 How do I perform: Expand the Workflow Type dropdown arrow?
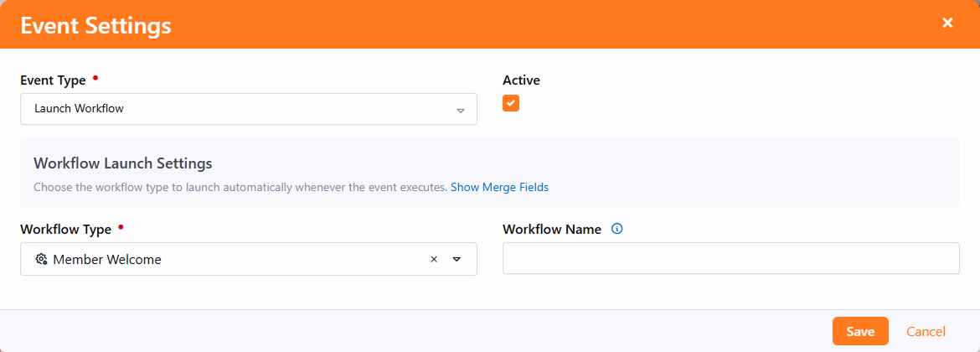tap(456, 260)
